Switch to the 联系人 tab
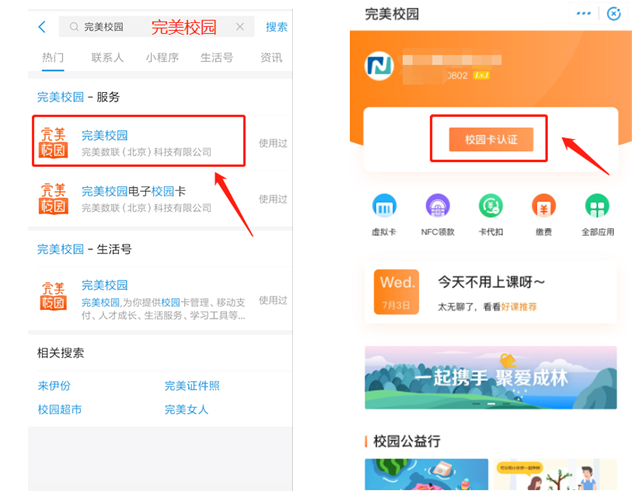The width and height of the screenshot is (644, 500). (x=107, y=58)
